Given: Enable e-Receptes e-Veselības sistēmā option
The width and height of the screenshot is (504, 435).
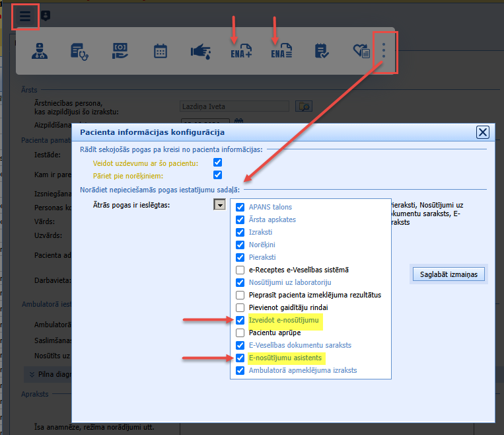Looking at the screenshot, I should [240, 270].
